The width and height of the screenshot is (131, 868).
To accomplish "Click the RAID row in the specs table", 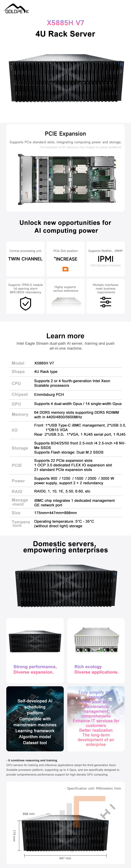I will click(65, 491).
